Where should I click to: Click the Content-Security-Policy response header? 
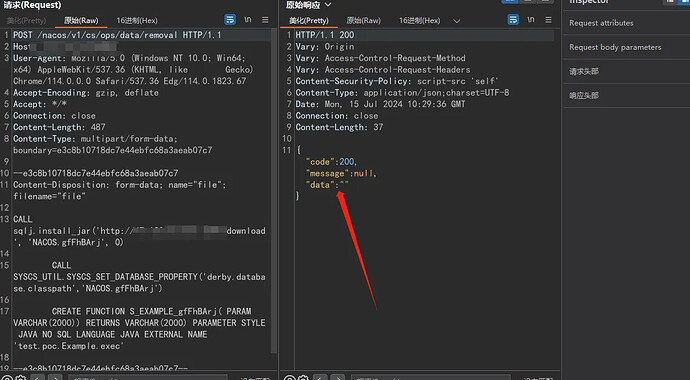tap(396, 81)
